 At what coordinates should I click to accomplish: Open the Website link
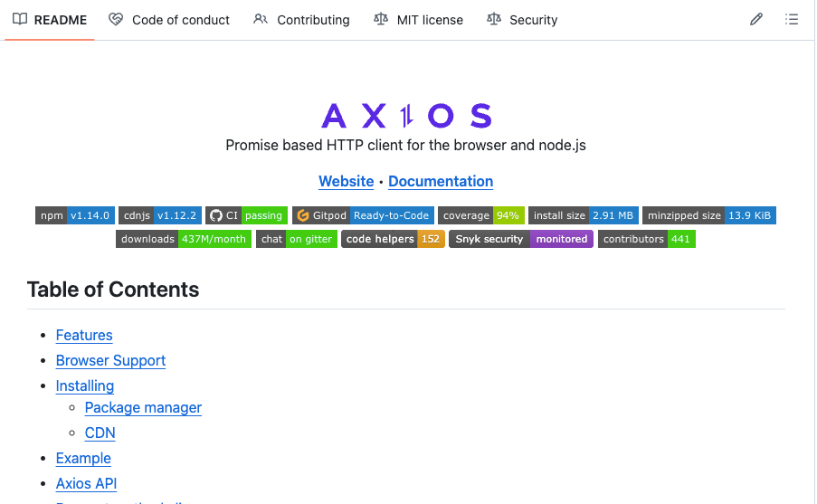[x=346, y=181]
